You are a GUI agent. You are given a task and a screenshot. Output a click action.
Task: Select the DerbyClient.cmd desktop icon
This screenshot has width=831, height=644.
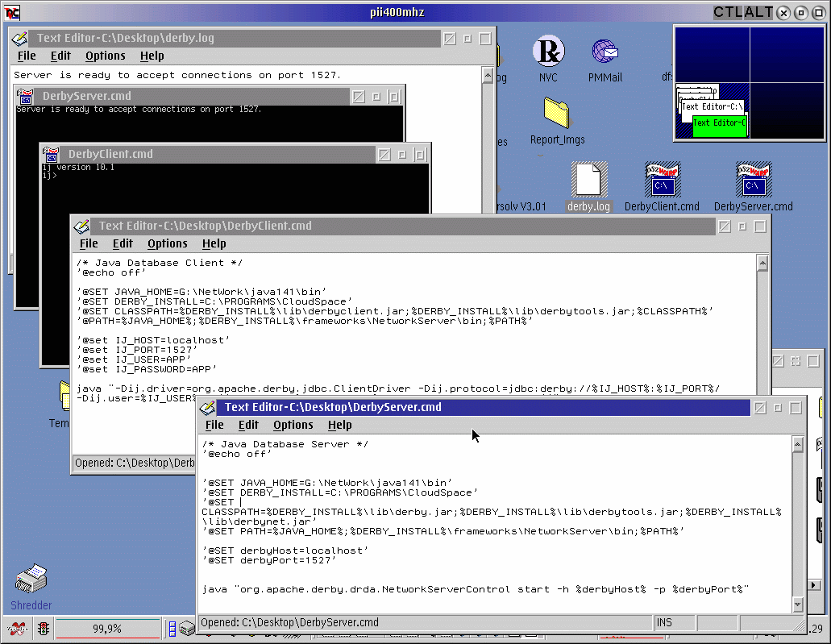click(x=662, y=180)
